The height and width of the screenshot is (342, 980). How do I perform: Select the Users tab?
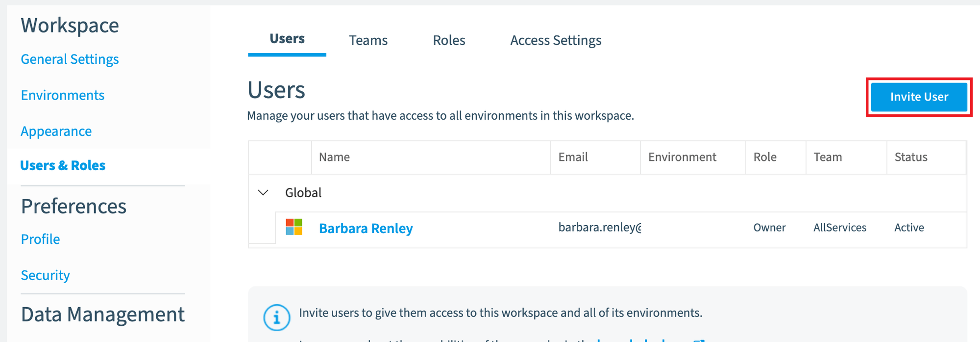(x=287, y=39)
